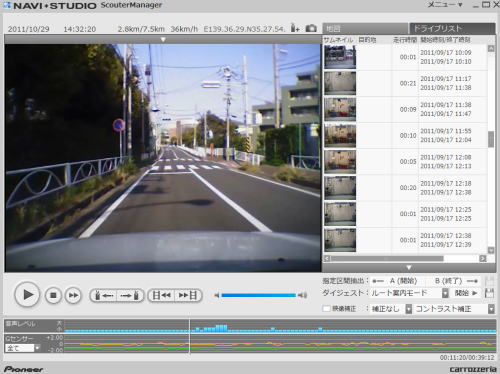Click the 2.8km/7.5km distance readout
This screenshot has height=374, width=500.
[x=141, y=29]
